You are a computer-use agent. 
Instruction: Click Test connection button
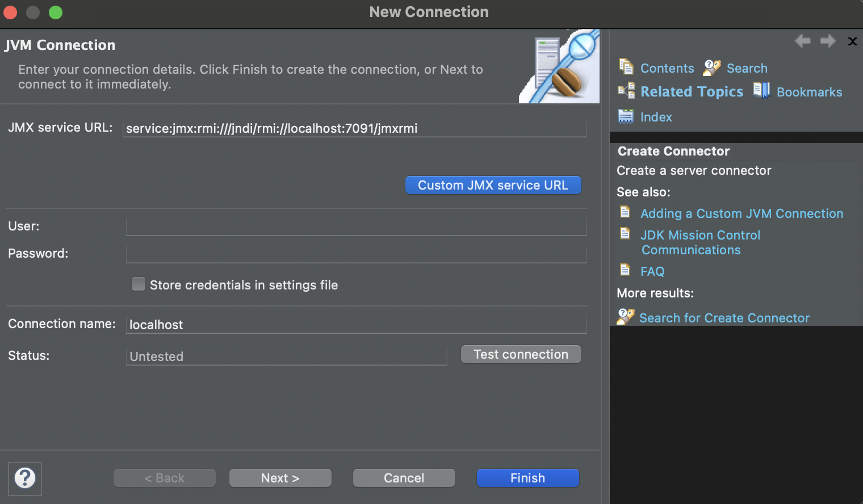click(x=521, y=354)
